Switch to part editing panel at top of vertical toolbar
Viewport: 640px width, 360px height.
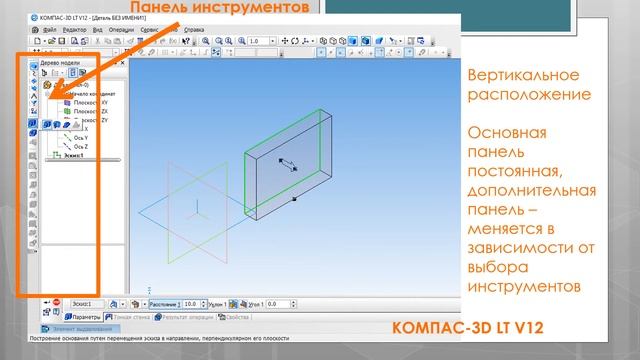tap(33, 66)
